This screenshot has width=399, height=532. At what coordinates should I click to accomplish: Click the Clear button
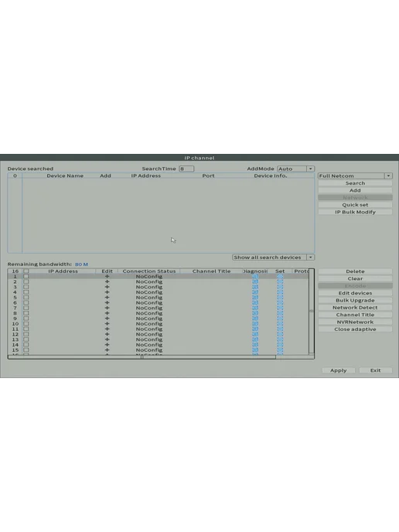pos(355,278)
